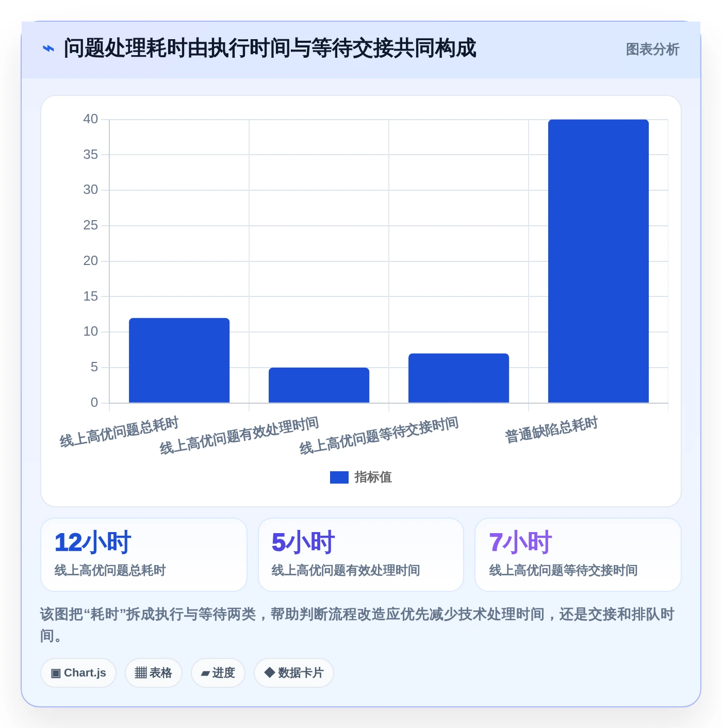
Task: Open the 12小时 data card
Action: pos(144,555)
